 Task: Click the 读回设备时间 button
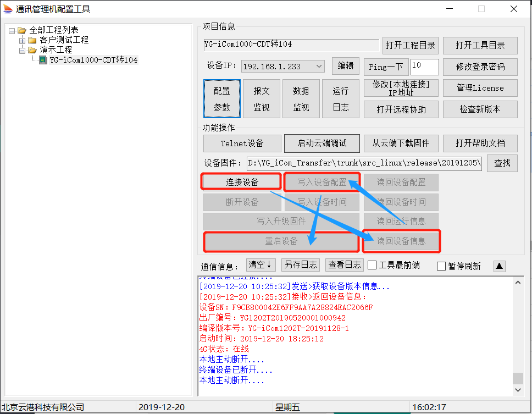(x=401, y=202)
